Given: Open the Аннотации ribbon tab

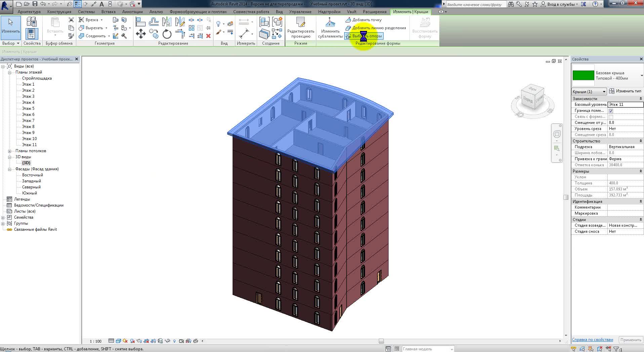Looking at the screenshot, I should click(132, 12).
